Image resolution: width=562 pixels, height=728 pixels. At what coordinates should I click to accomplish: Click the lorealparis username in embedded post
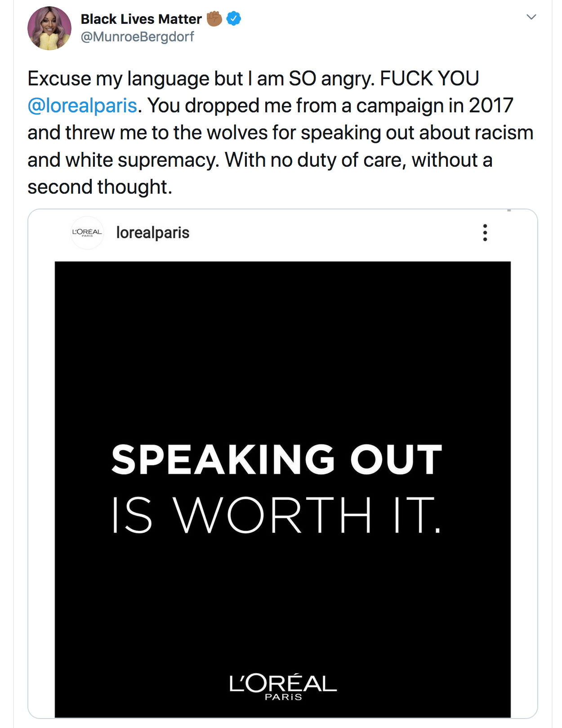153,233
